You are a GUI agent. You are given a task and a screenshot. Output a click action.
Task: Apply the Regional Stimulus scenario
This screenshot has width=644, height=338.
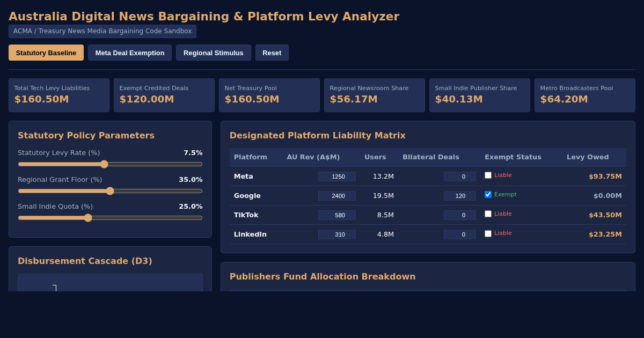[214, 53]
